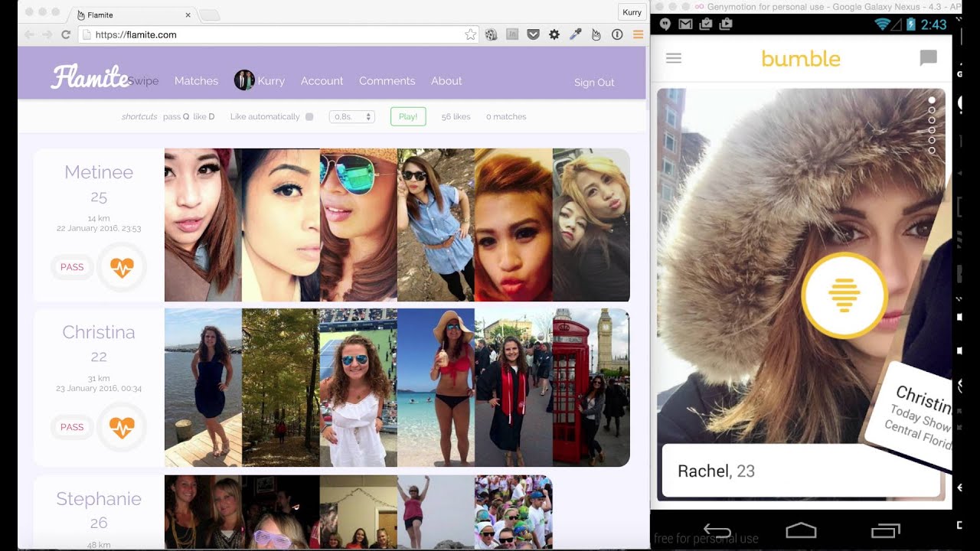Click the Flamite logo
The image size is (980, 551).
90,77
